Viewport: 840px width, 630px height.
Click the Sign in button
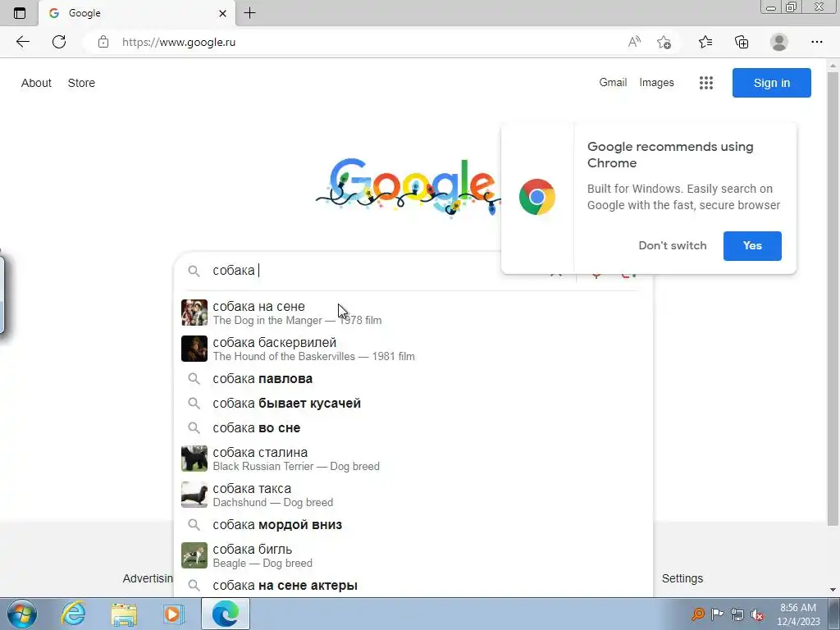point(771,83)
